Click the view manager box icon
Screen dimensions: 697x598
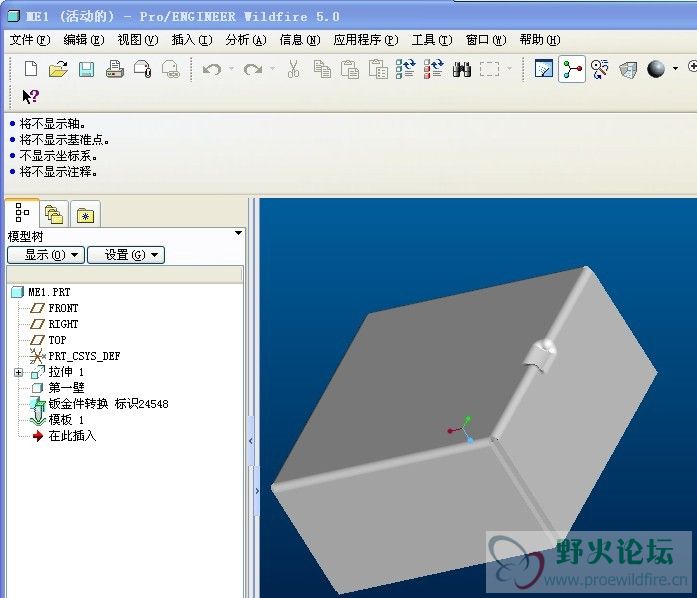coord(628,70)
